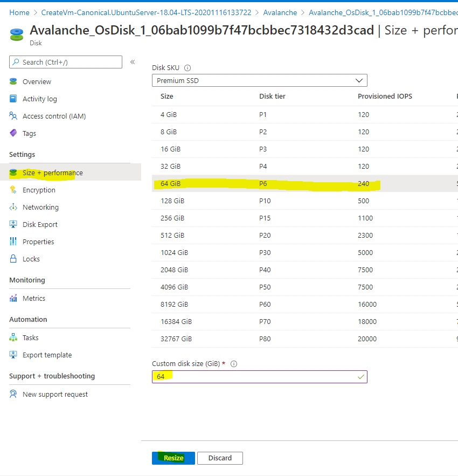The height and width of the screenshot is (476, 458).
Task: Open the Metrics chart icon
Action: tap(13, 298)
